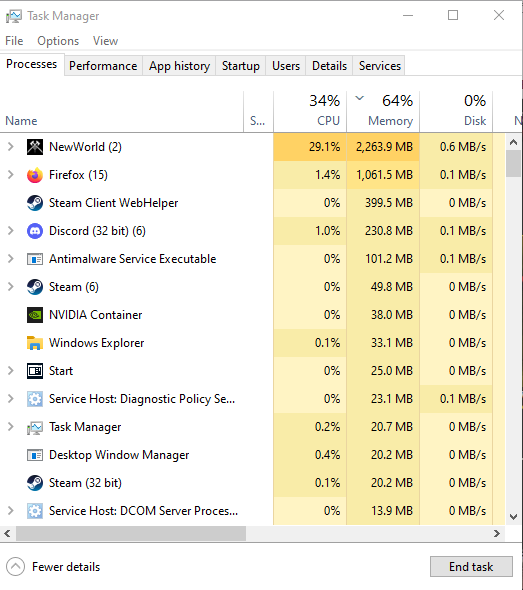Switch to the Services tab
The width and height of the screenshot is (523, 590).
(380, 66)
